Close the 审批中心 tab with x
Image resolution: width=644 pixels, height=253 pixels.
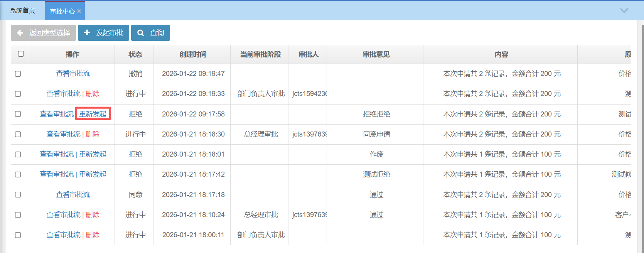(79, 11)
